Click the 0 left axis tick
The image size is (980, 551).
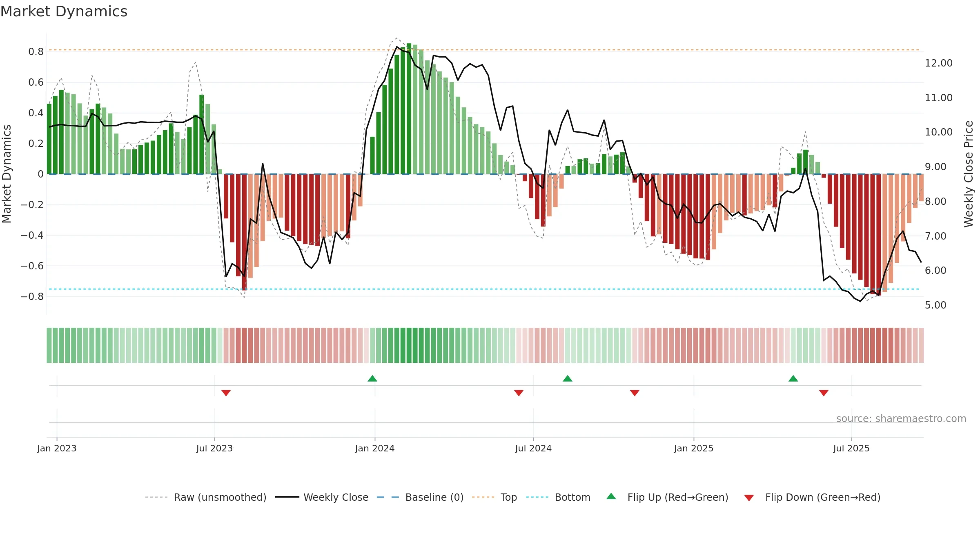(40, 174)
